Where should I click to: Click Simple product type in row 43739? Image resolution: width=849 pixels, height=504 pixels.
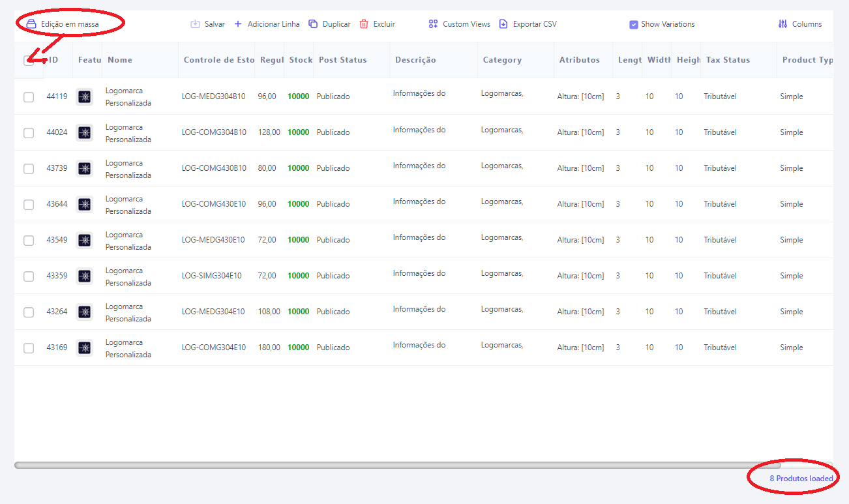(x=792, y=168)
